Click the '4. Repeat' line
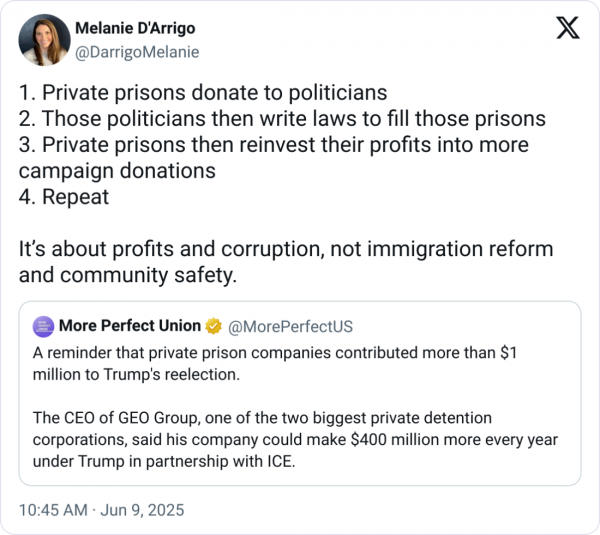 click(64, 197)
